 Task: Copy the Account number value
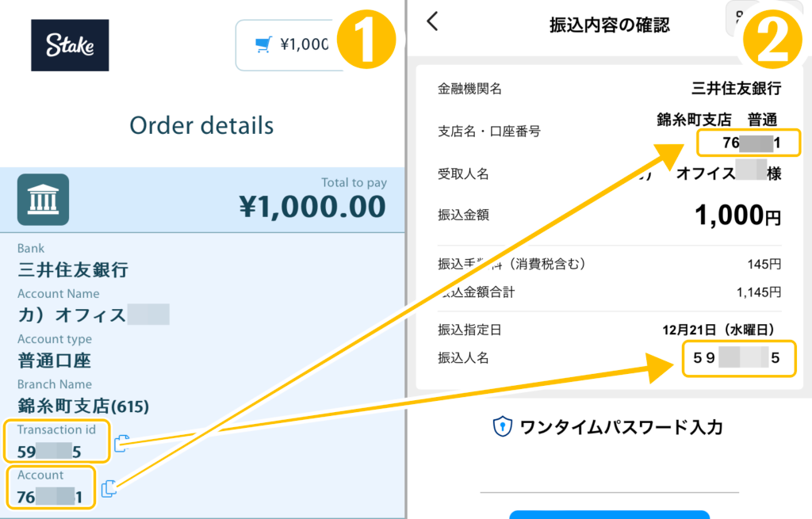point(109,488)
